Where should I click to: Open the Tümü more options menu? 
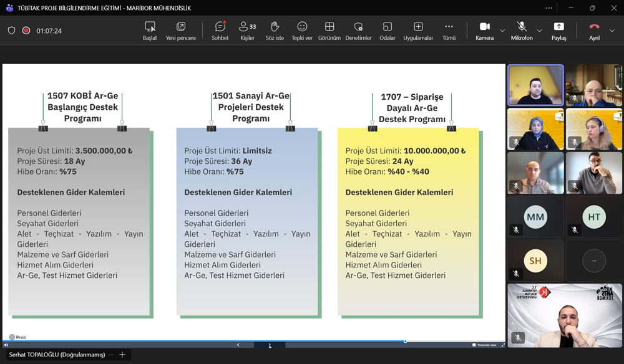[449, 31]
